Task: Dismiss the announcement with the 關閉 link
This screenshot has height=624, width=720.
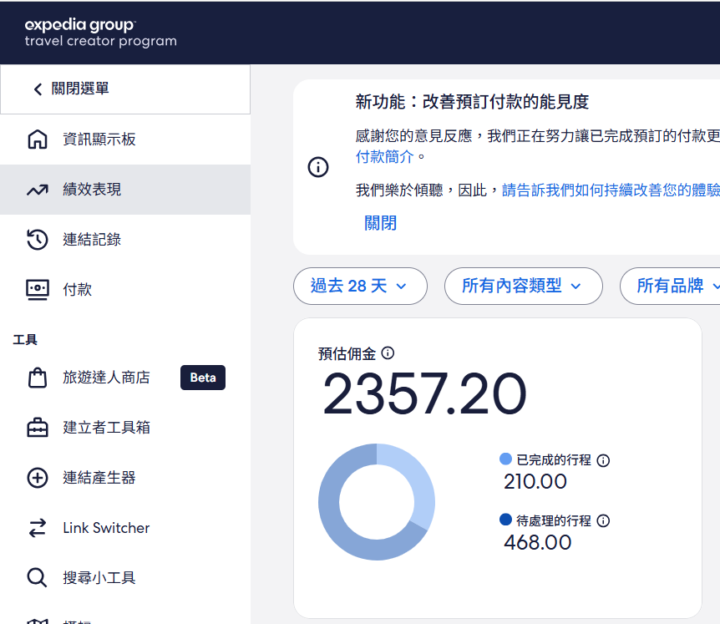Action: pyautogui.click(x=380, y=223)
